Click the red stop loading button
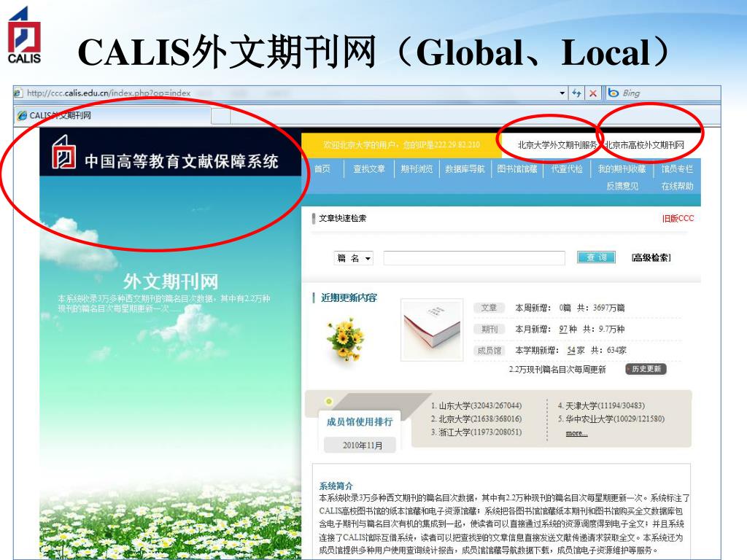747x560 pixels. (x=592, y=93)
